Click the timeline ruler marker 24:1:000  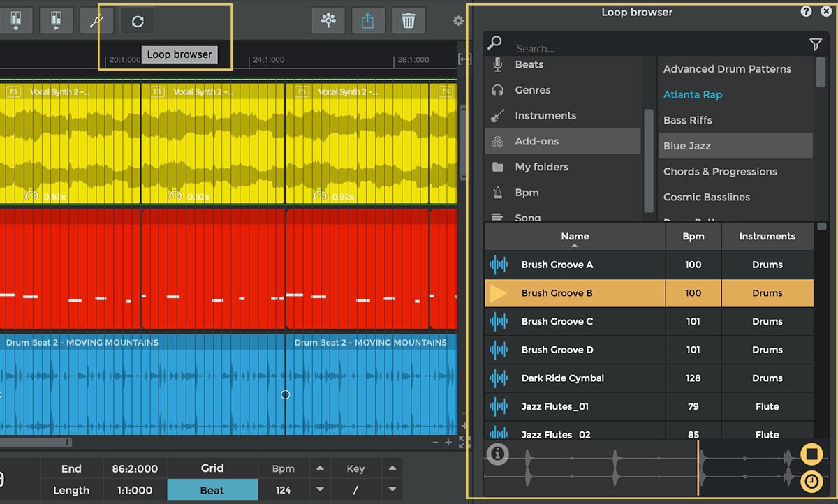(x=269, y=60)
